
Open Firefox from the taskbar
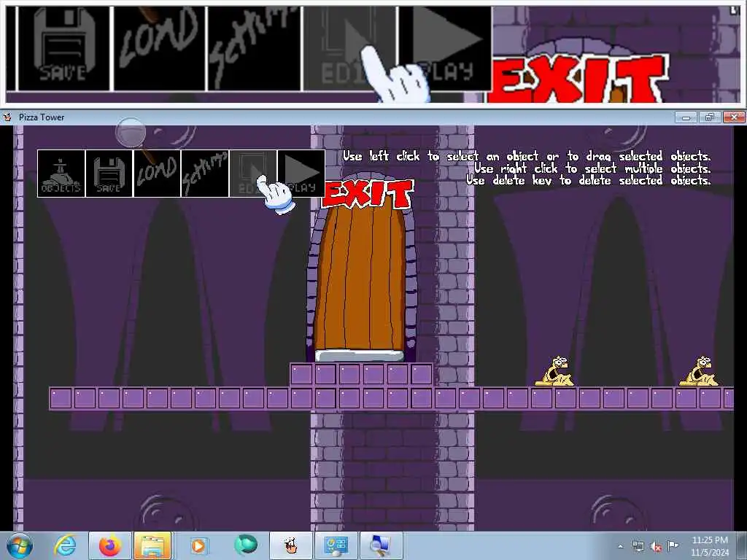tap(110, 545)
